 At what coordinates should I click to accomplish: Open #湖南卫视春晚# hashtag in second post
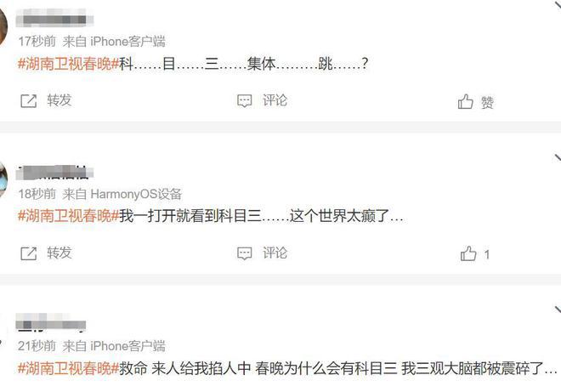pyautogui.click(x=68, y=216)
